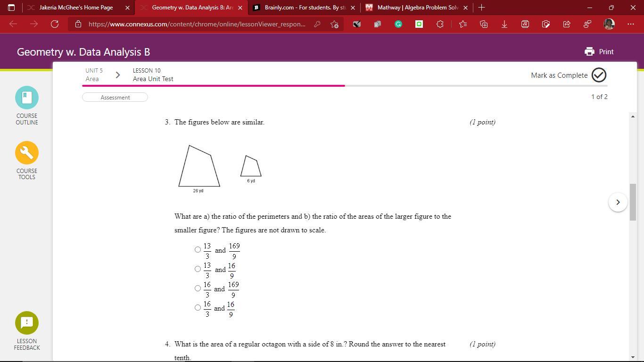644x362 pixels.
Task: Open the web capture screenshot icon
Action: (x=545, y=24)
